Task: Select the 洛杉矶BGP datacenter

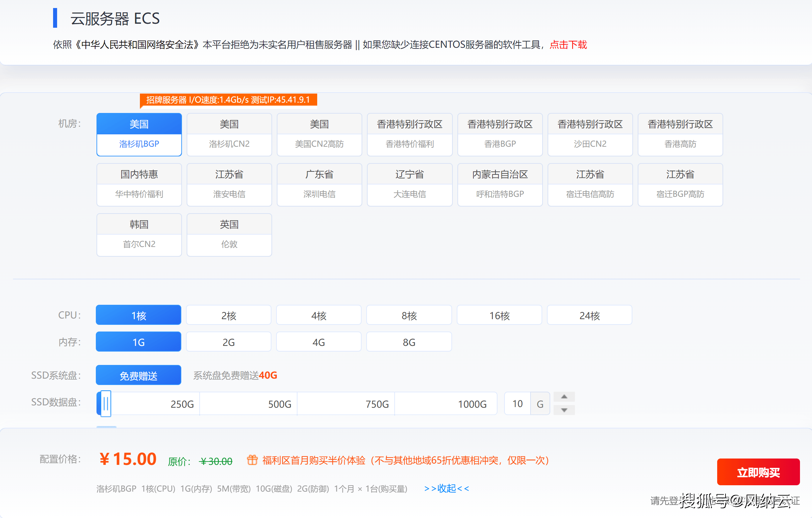Action: [139, 134]
